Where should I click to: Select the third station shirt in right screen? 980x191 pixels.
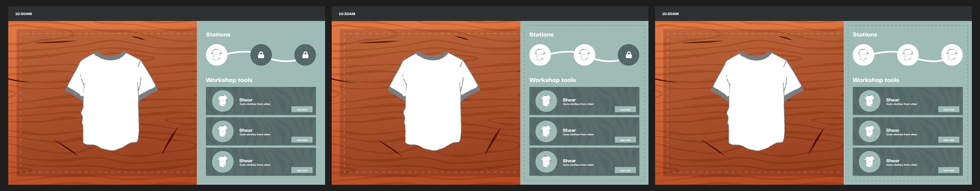[952, 55]
